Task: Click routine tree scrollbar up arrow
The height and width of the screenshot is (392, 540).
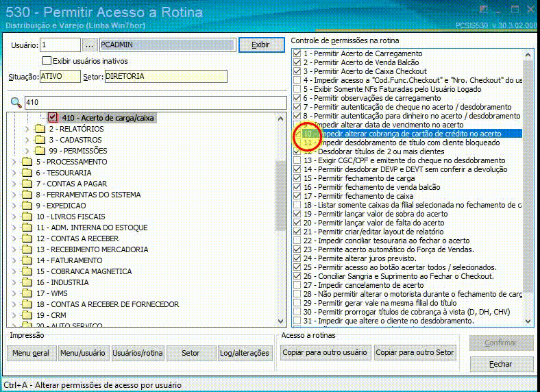Action: pos(281,119)
